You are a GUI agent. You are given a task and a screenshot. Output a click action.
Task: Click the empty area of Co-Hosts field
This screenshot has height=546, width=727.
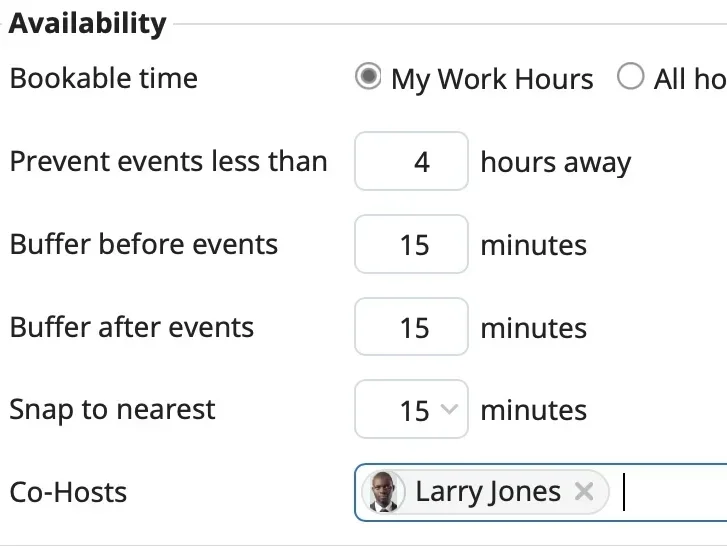[x=670, y=492]
